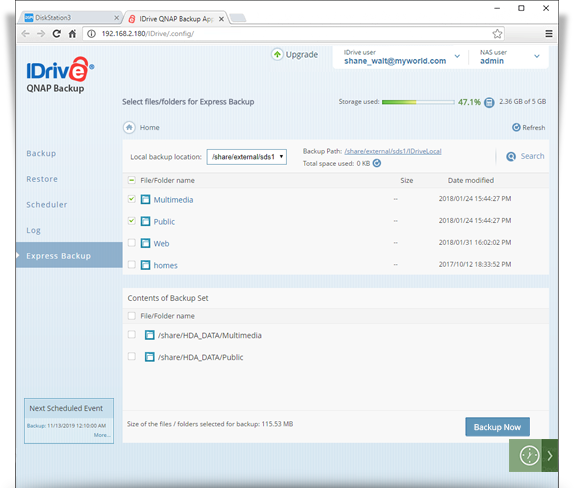Click /share/HDA_DATA/Public folder icon
The width and height of the screenshot is (574, 488).
149,357
